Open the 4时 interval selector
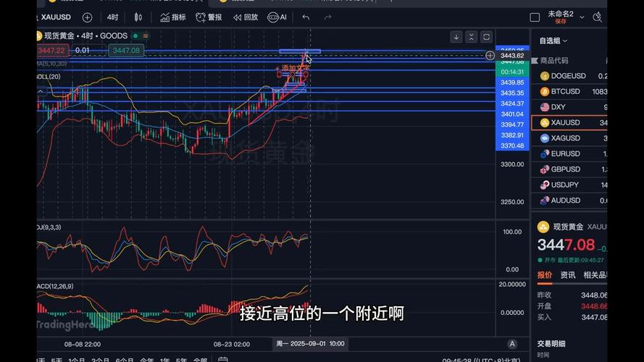Image resolution: width=644 pixels, height=362 pixels. (112, 17)
